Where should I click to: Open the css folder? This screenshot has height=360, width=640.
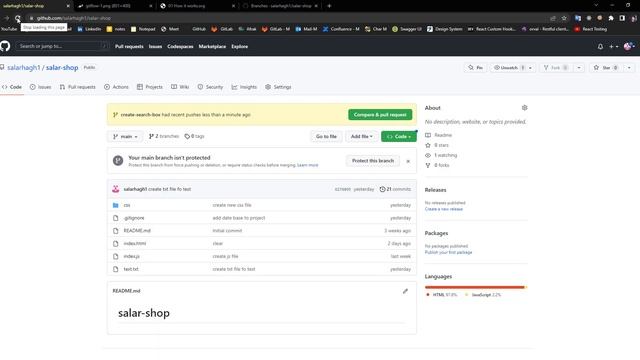click(x=127, y=205)
